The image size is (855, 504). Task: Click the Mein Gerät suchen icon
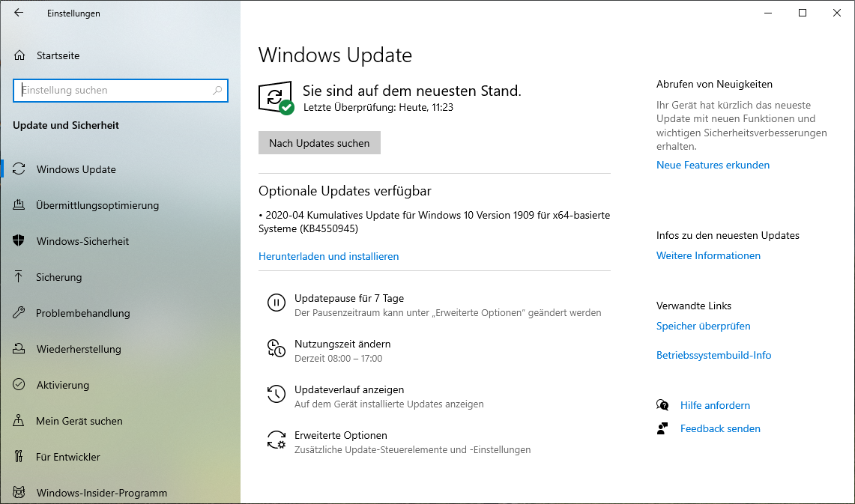click(x=19, y=421)
